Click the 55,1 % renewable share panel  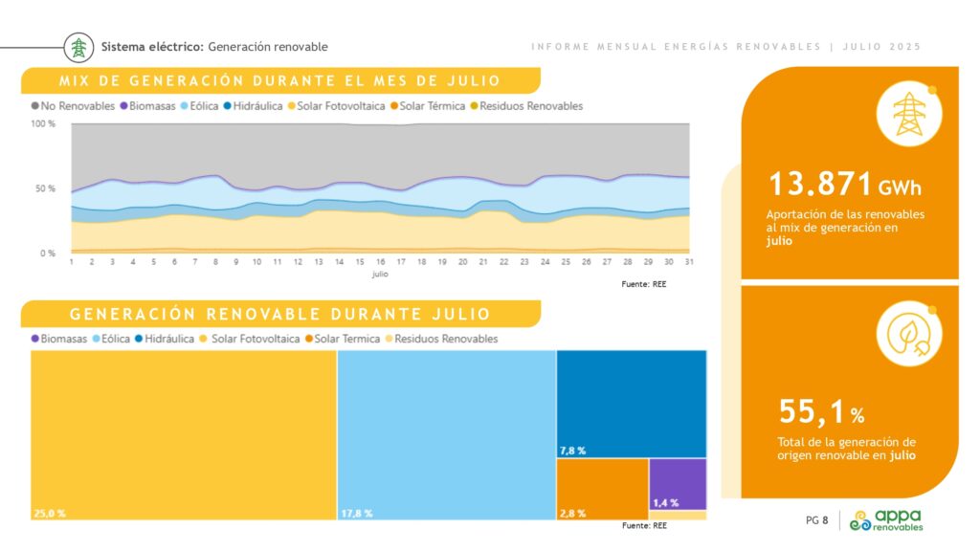point(850,392)
